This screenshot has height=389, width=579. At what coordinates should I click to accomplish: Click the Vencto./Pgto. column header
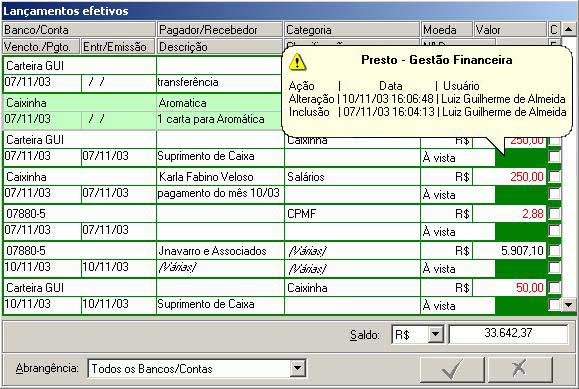[x=41, y=47]
